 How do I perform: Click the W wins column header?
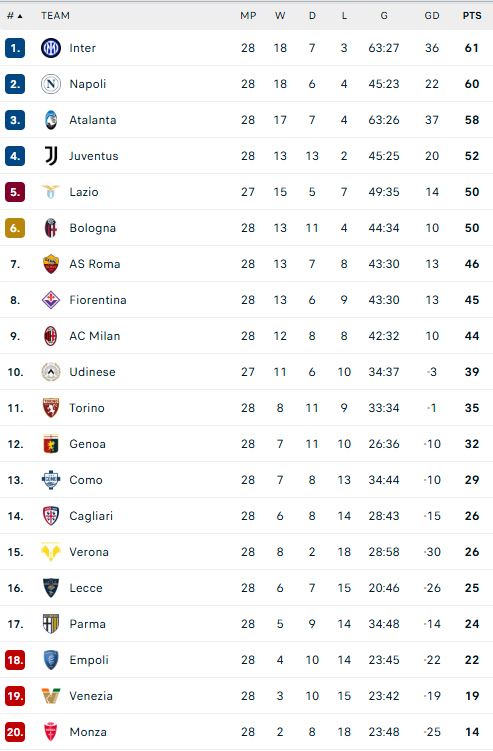click(280, 16)
